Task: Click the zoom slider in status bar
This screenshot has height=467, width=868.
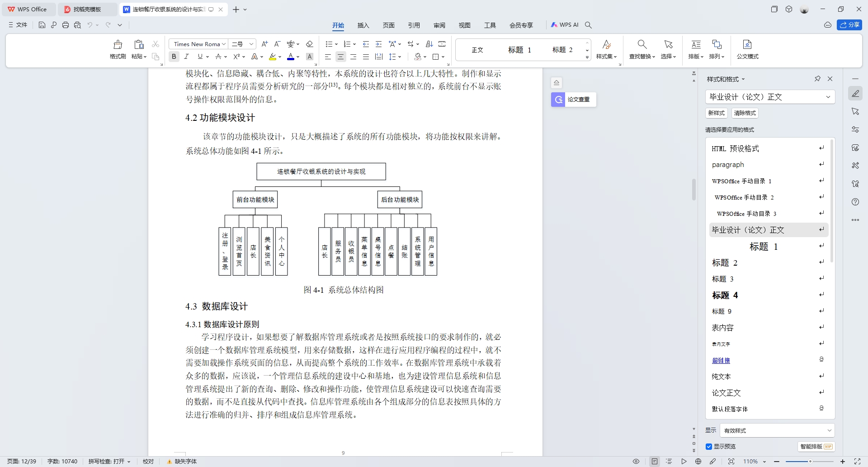Action: point(809,462)
